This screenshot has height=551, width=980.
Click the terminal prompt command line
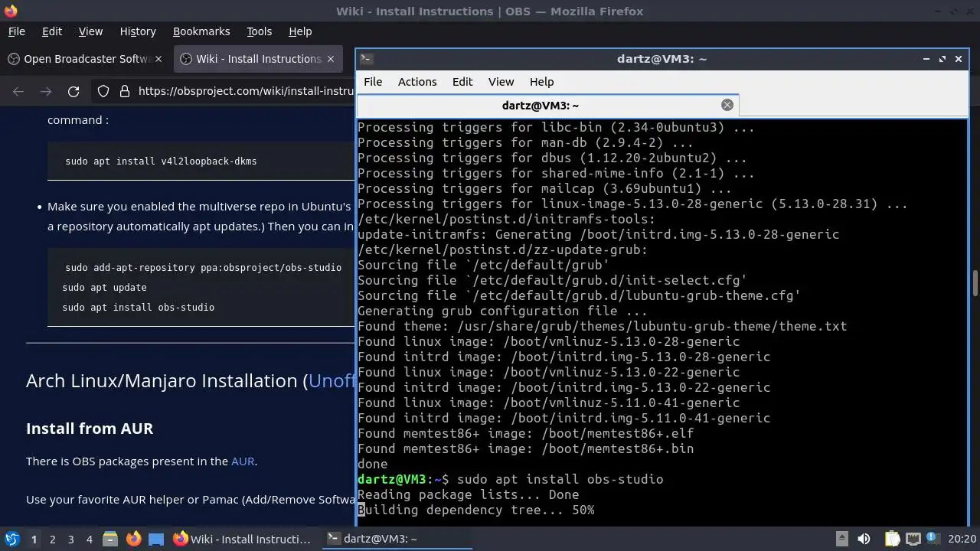coord(511,479)
